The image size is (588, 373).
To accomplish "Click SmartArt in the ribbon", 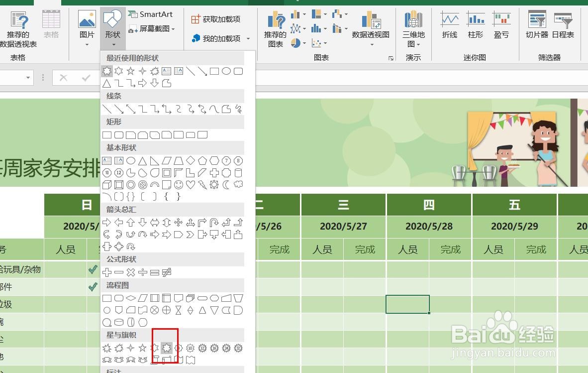I will pyautogui.click(x=150, y=14).
